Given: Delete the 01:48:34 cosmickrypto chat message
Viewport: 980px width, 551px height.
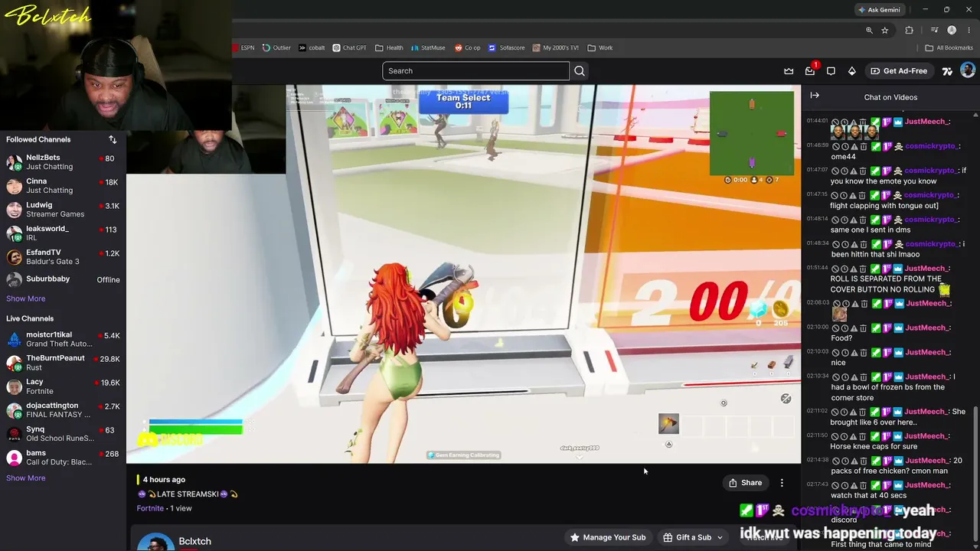Looking at the screenshot, I should coord(863,244).
